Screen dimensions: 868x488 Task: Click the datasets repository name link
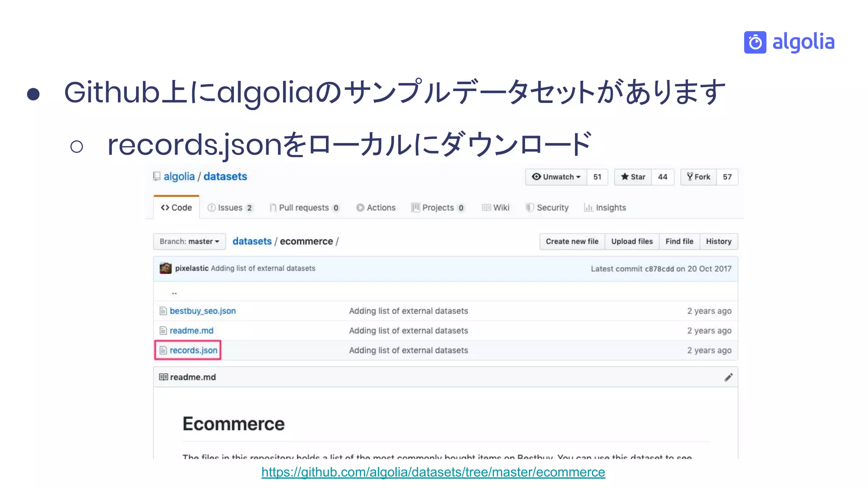225,177
